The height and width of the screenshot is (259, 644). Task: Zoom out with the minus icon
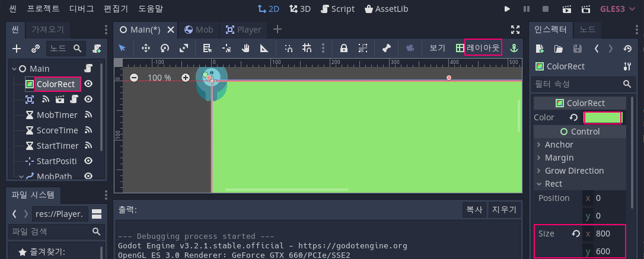(134, 78)
